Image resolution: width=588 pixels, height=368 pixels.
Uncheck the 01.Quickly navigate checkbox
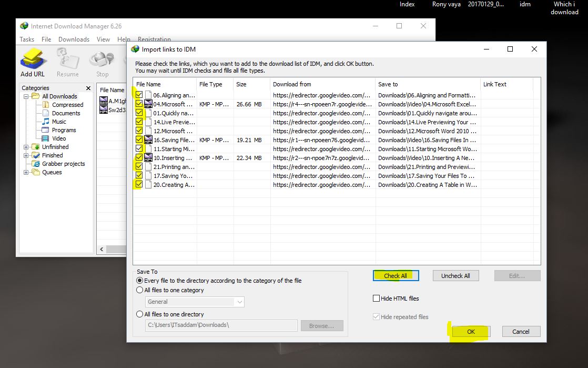(139, 113)
